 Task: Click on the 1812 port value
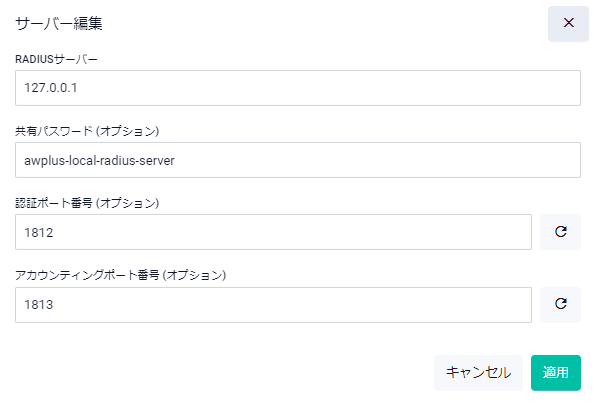coord(39,232)
